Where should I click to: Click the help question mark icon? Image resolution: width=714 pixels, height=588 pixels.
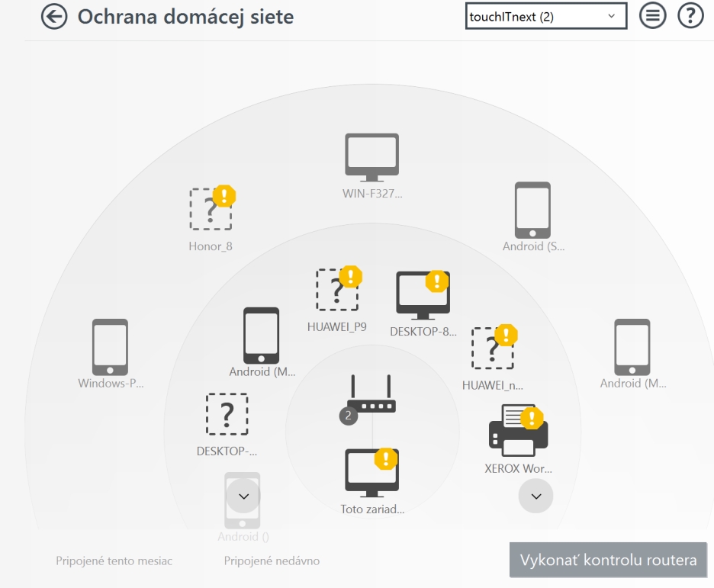(690, 16)
